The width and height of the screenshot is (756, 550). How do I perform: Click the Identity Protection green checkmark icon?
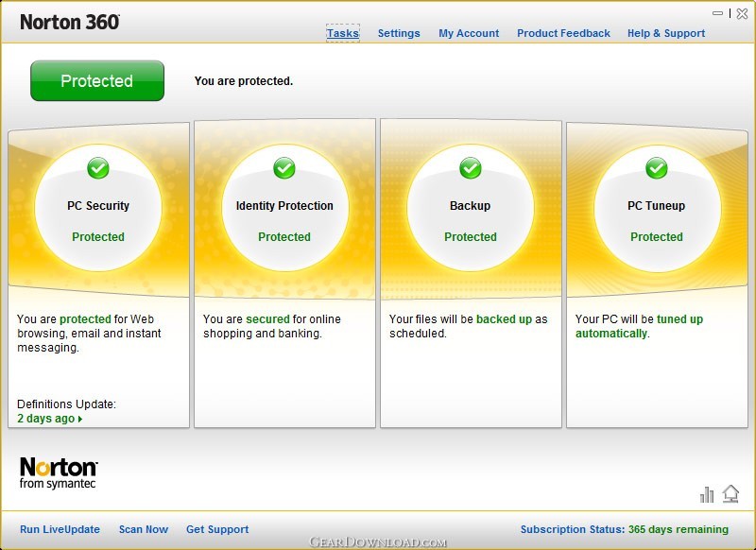coord(284,168)
